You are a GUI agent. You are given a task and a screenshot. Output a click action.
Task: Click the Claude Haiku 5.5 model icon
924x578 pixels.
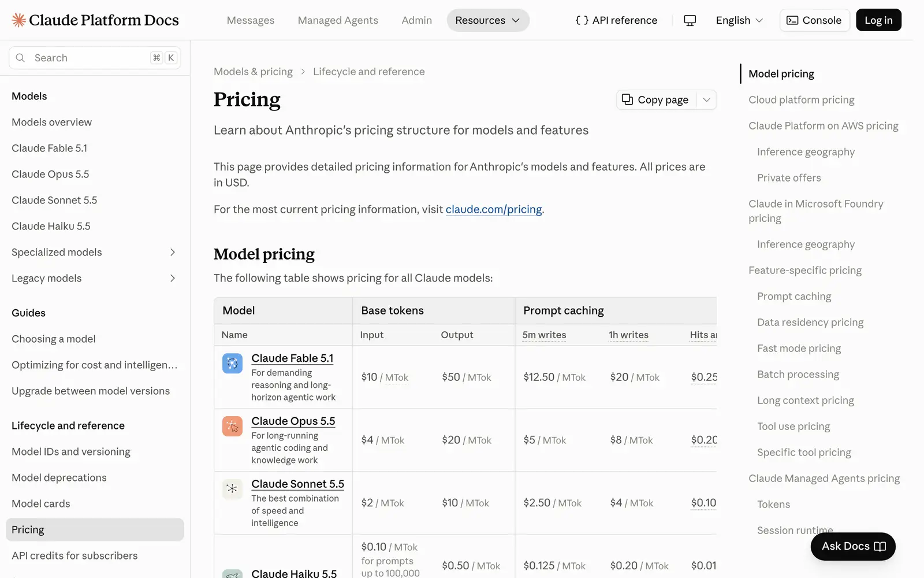click(232, 574)
